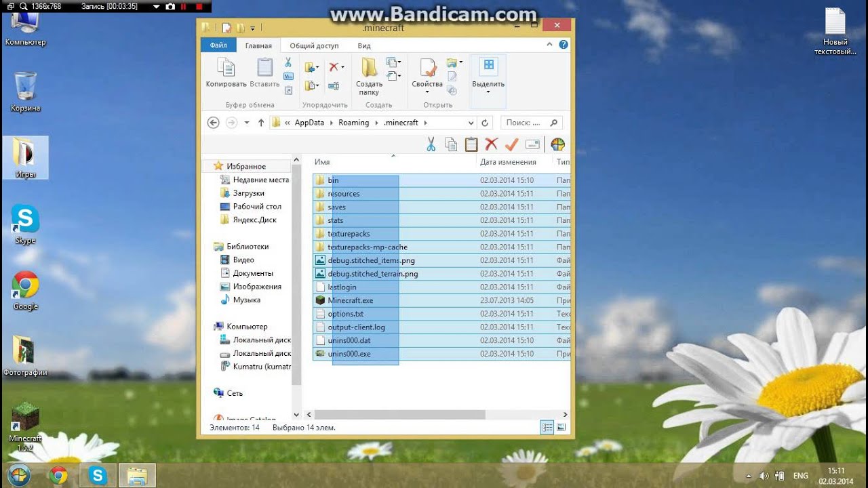Click red X delete icon in lower toolbar
This screenshot has height=488, width=868.
[492, 144]
